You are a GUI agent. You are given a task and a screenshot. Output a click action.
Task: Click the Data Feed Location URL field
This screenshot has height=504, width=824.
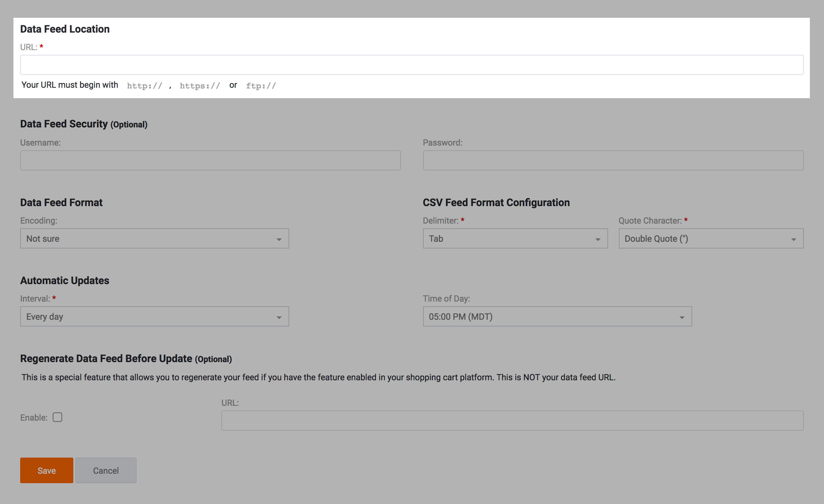412,65
